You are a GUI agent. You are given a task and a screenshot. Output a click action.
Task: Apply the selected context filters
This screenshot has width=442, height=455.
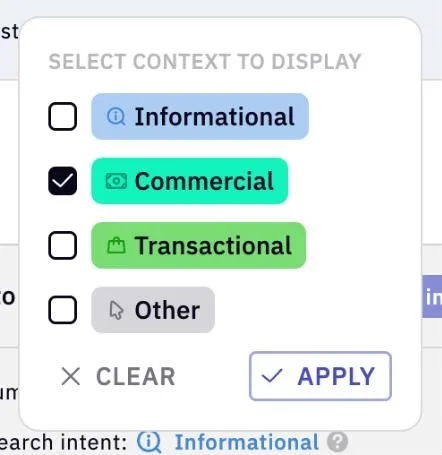[320, 376]
